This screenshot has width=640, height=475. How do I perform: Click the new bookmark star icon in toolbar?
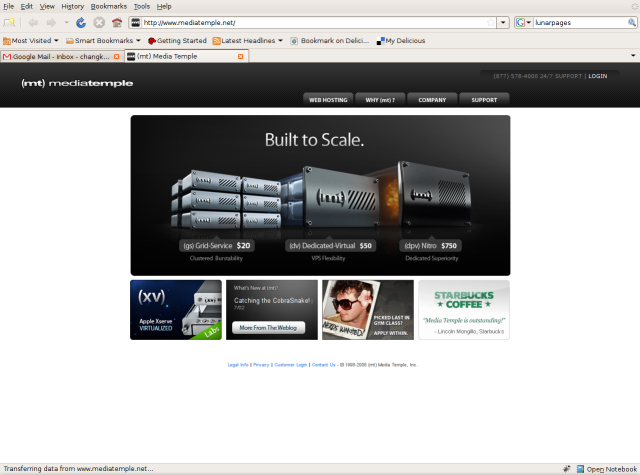(x=9, y=22)
